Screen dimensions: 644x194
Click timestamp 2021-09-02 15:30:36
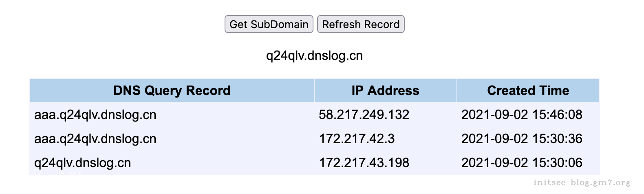coord(522,139)
